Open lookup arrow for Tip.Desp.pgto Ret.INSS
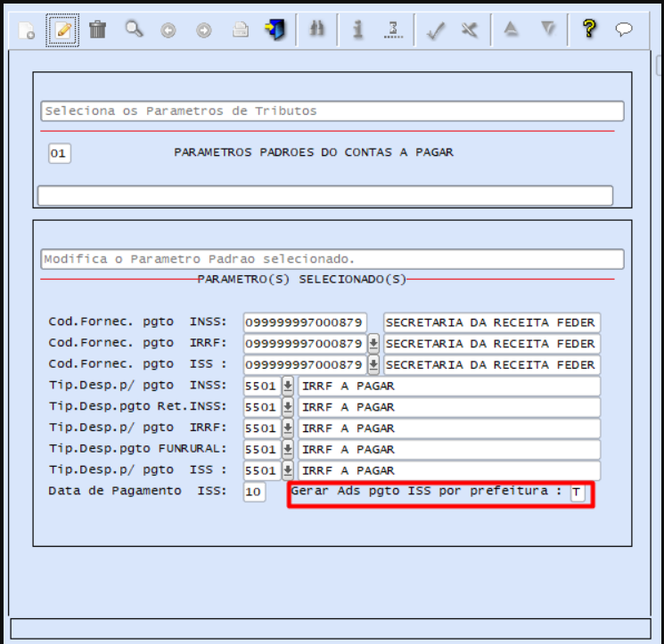This screenshot has width=664, height=644. click(x=288, y=407)
